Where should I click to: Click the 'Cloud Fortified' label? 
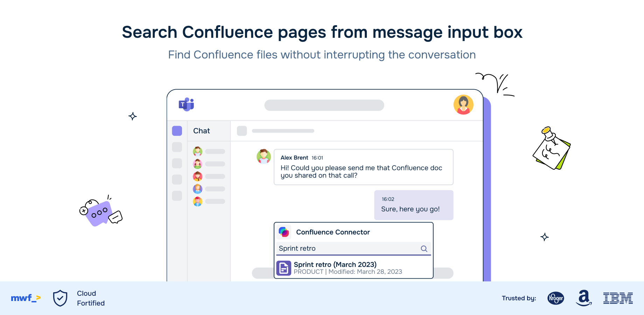[91, 298]
